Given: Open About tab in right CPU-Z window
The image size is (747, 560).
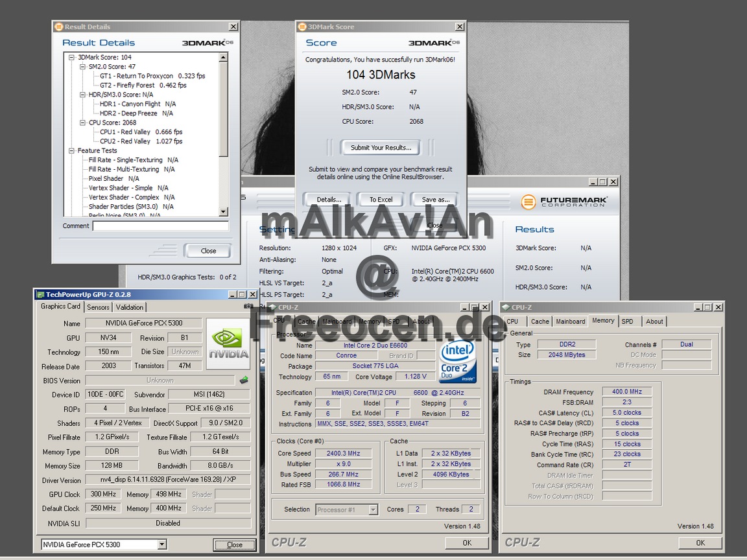Looking at the screenshot, I should 654,321.
